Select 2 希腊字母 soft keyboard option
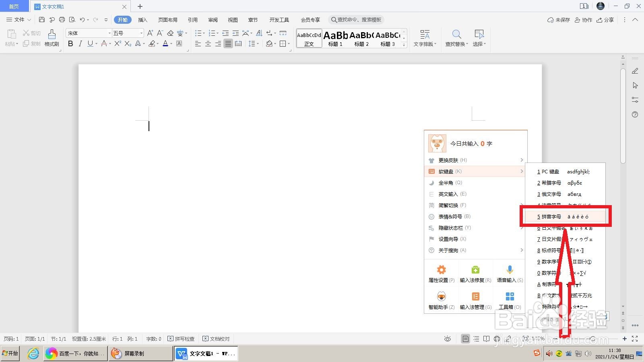 (565, 183)
